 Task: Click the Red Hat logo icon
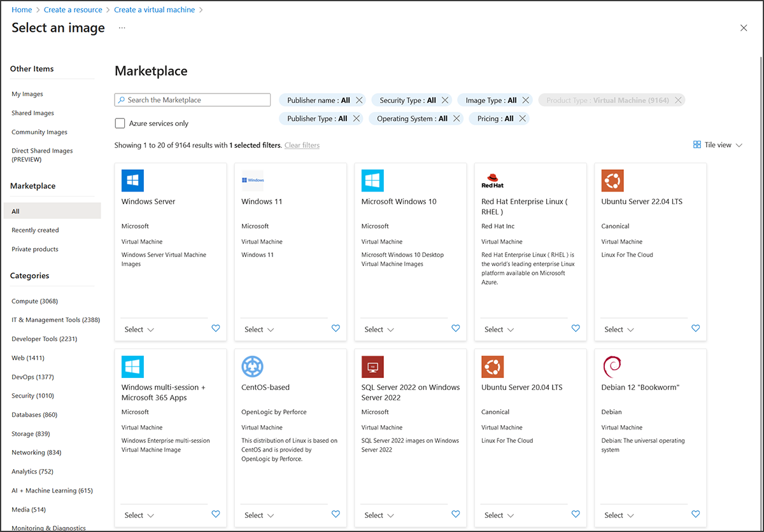[x=493, y=181]
